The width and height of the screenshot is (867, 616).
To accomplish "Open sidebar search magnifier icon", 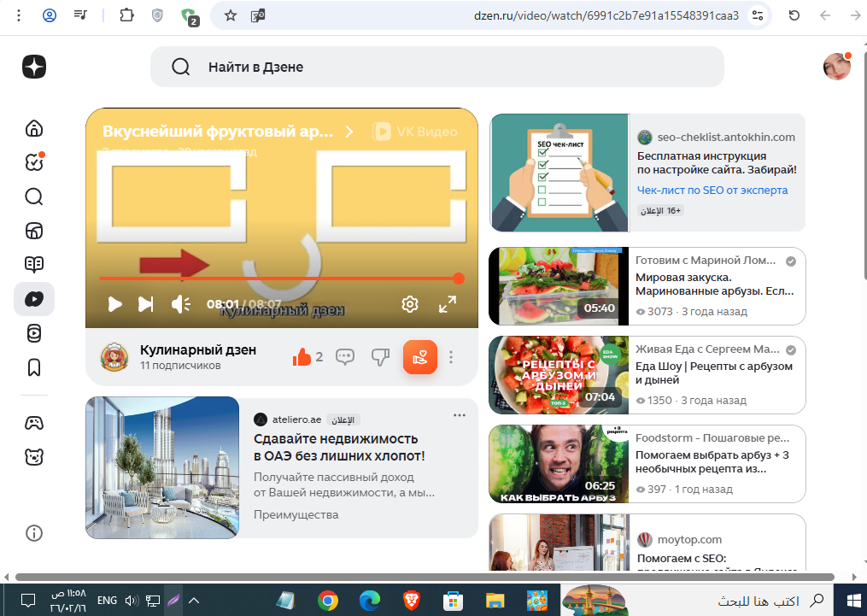I will click(x=34, y=197).
